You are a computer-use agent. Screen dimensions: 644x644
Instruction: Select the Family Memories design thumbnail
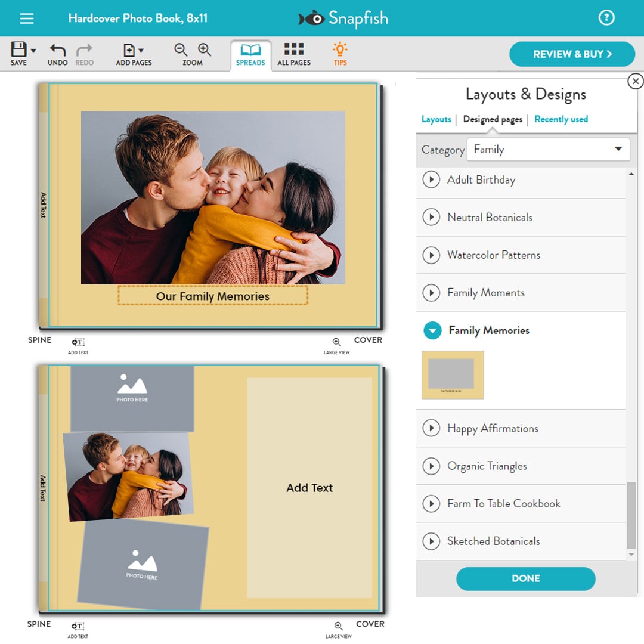(x=452, y=374)
